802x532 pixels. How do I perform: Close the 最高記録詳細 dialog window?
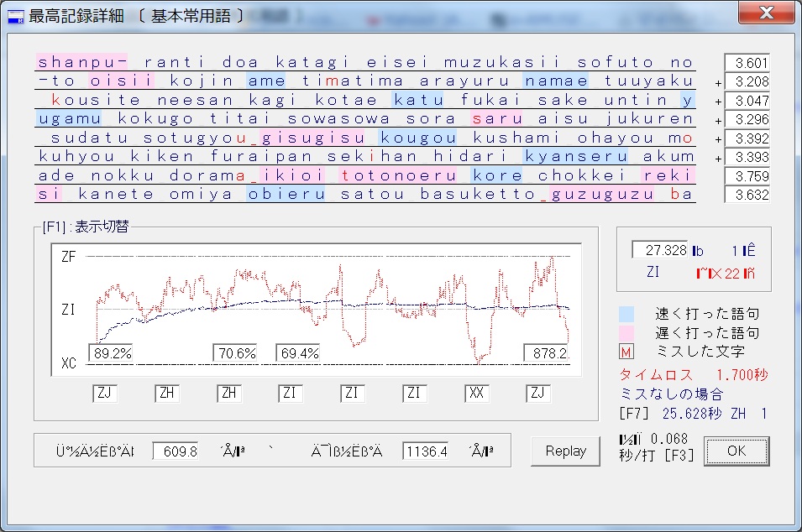click(765, 13)
